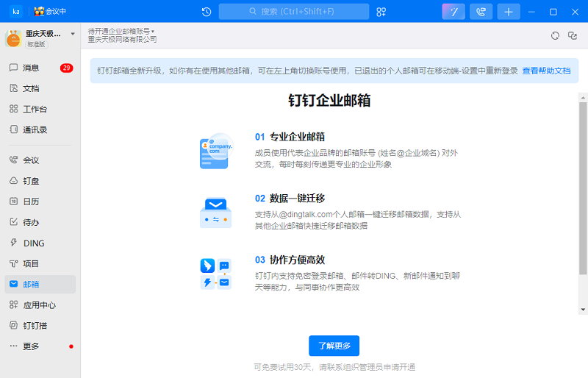Screen dimensions: 588x378
Task: Open 查看帮助文档 help link
Action: (x=546, y=71)
